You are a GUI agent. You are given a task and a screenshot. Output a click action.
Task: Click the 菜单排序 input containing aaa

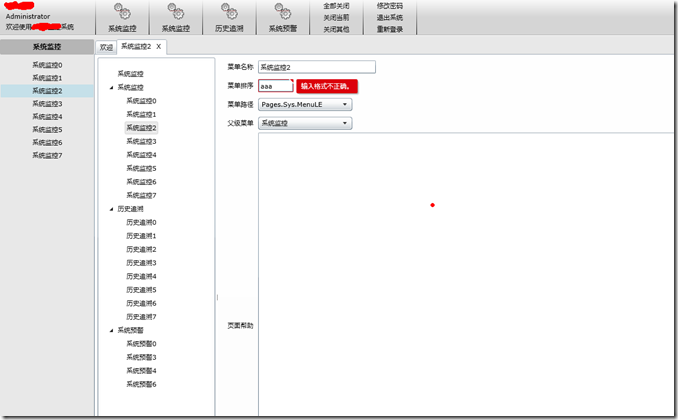coord(274,86)
